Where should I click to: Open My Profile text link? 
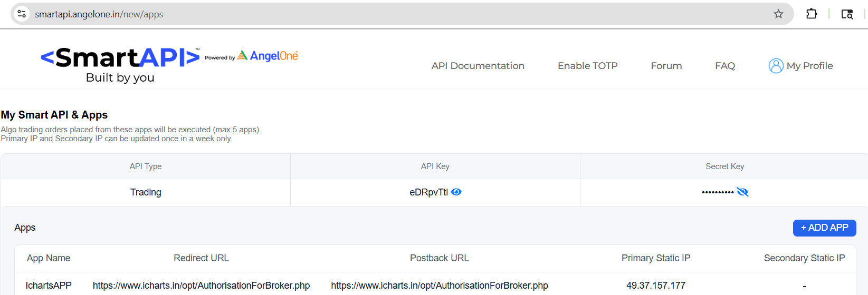[x=809, y=66]
